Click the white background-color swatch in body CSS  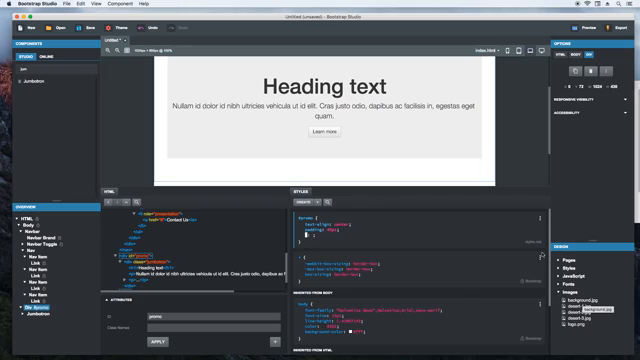pos(350,332)
